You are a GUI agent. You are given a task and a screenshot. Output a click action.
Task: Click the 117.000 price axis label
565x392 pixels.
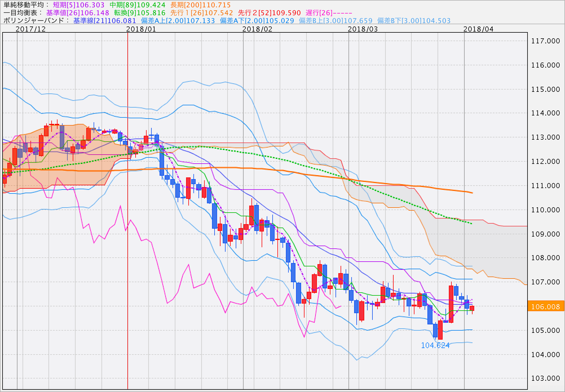point(546,41)
